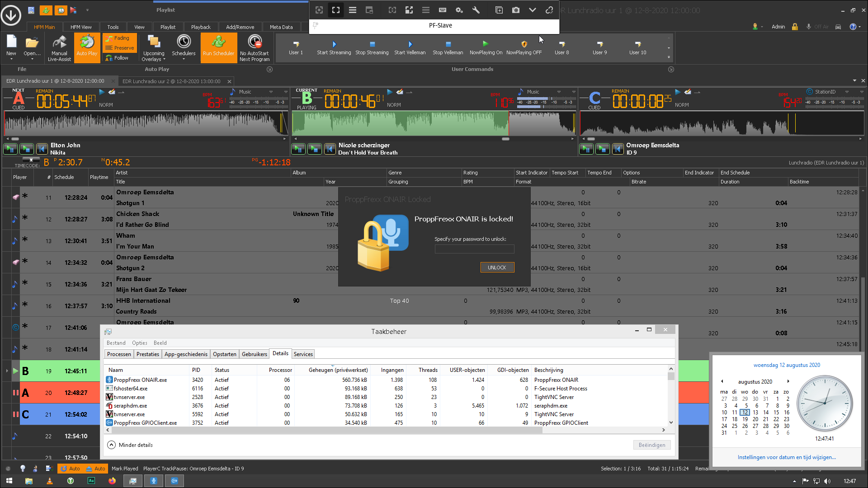The image size is (868, 488).
Task: Open the Schedulers clock icon
Action: point(184,42)
